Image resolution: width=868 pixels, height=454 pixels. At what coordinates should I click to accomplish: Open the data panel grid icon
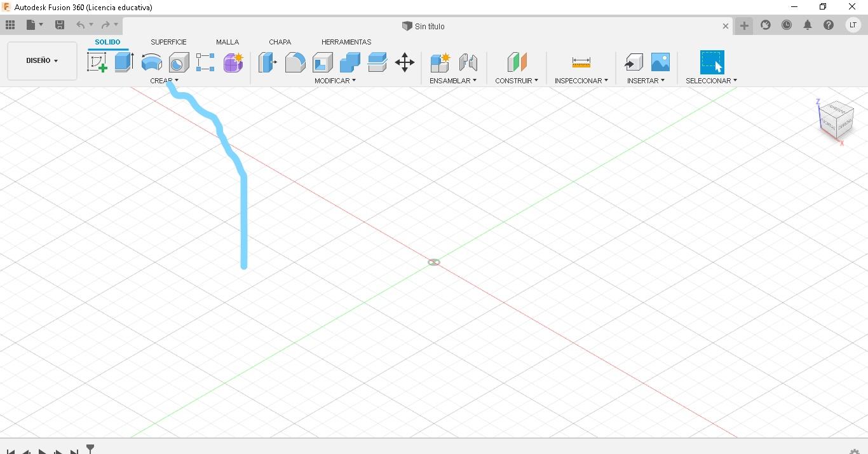[x=10, y=25]
